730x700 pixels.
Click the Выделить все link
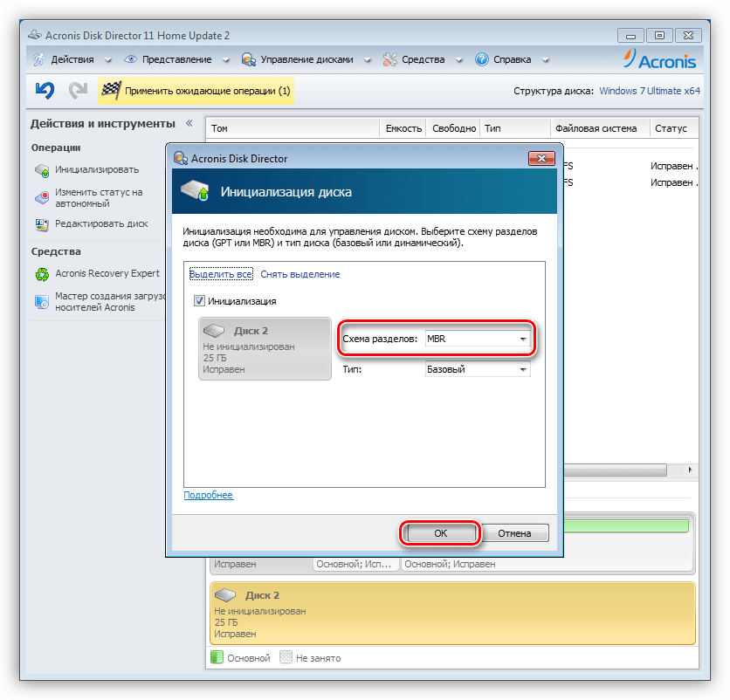pos(221,274)
